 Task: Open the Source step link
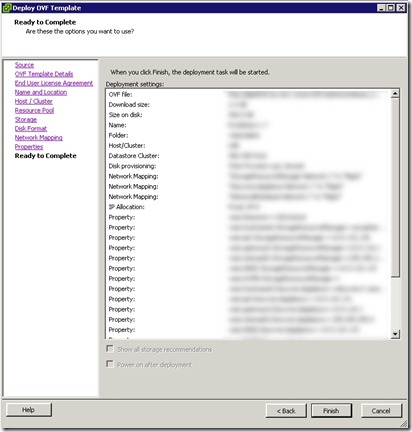24,65
